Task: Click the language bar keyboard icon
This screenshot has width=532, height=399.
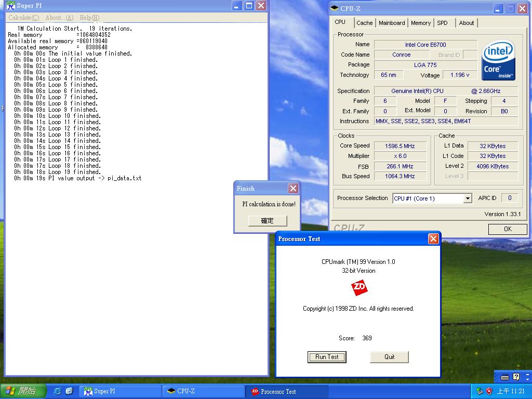Action: (x=505, y=377)
